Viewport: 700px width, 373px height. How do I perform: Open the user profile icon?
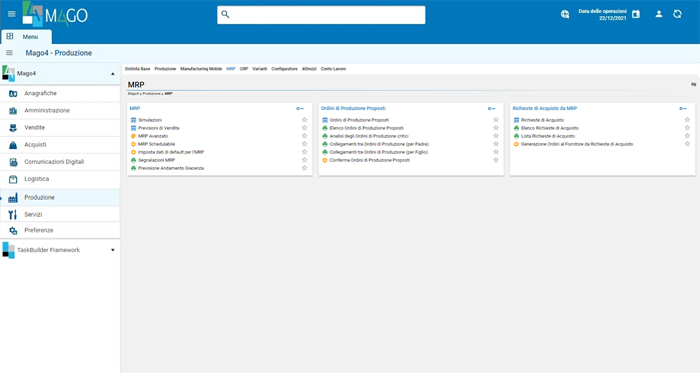pos(658,14)
